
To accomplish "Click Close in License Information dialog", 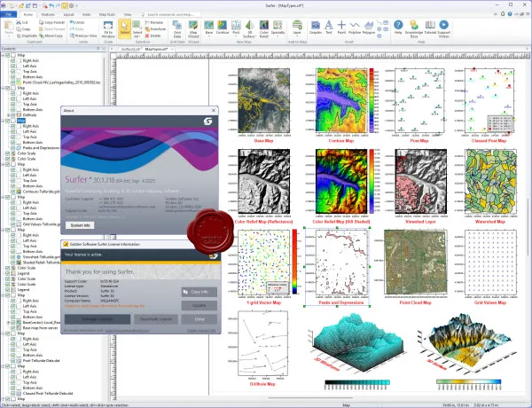I will tap(199, 319).
